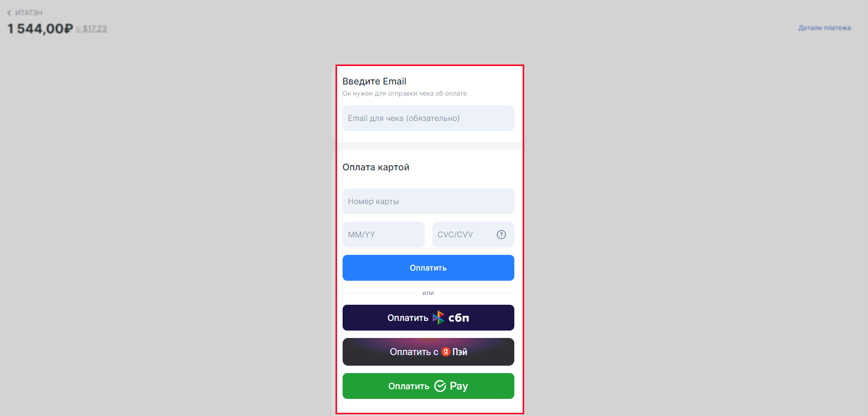868x416 pixels.
Task: Click the blue Оплатить button
Action: (428, 268)
